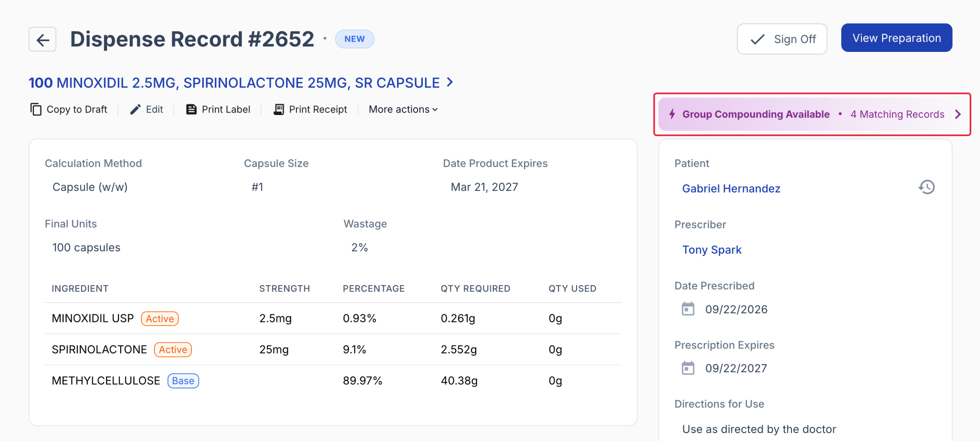The height and width of the screenshot is (441, 980).
Task: Click the Edit pencil icon
Action: [135, 109]
